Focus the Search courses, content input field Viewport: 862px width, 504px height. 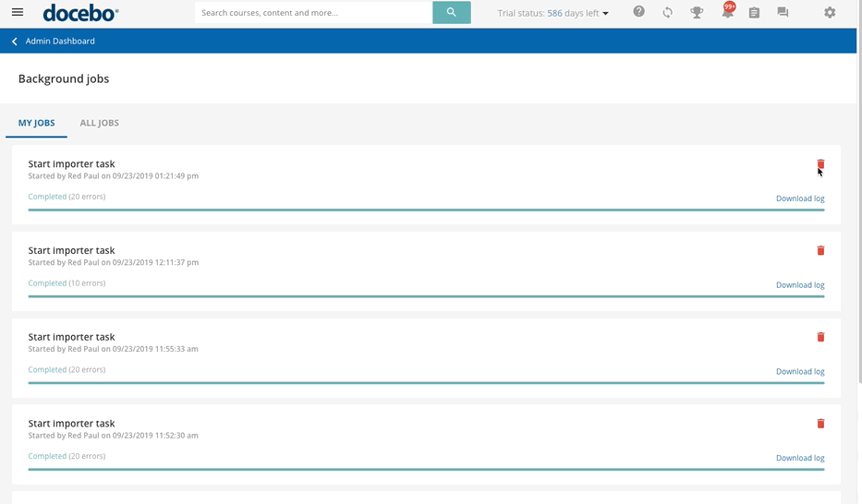pos(313,13)
